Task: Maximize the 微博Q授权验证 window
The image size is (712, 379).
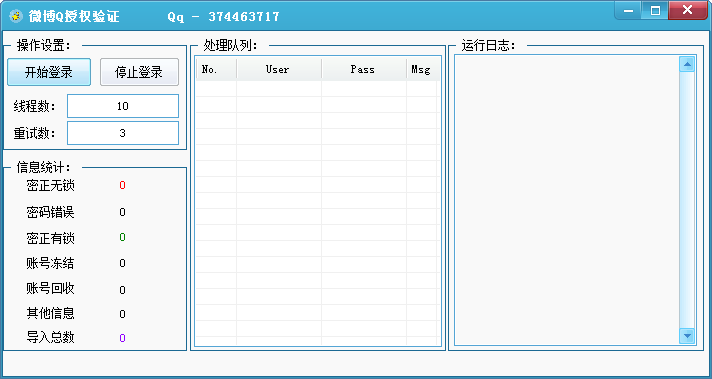Action: [655, 10]
